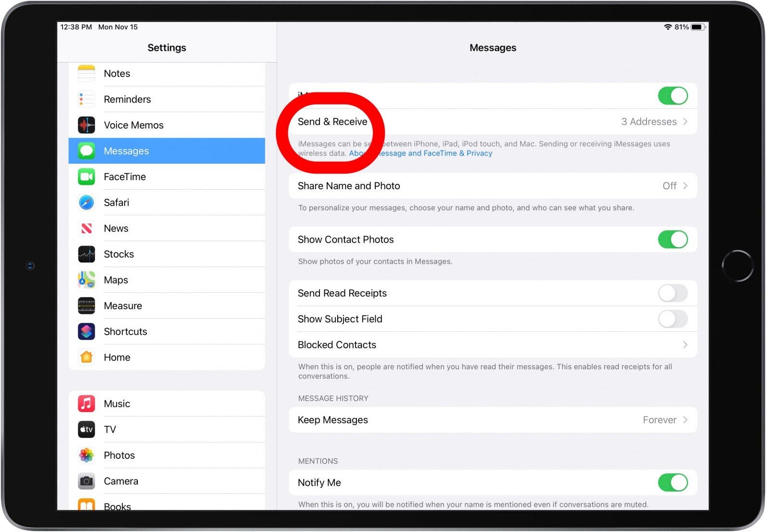Tap the Reminders icon
766x532 pixels.
click(86, 99)
